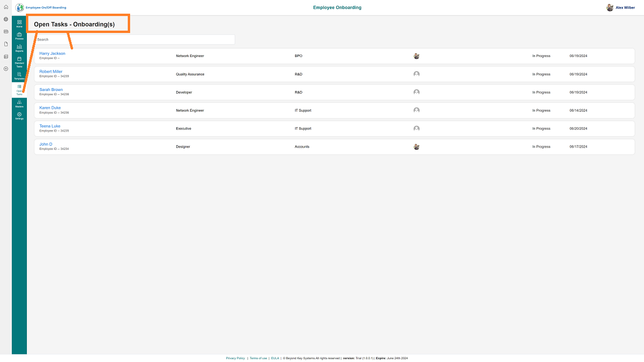
Task: Click Accounts in John D's row
Action: click(302, 147)
